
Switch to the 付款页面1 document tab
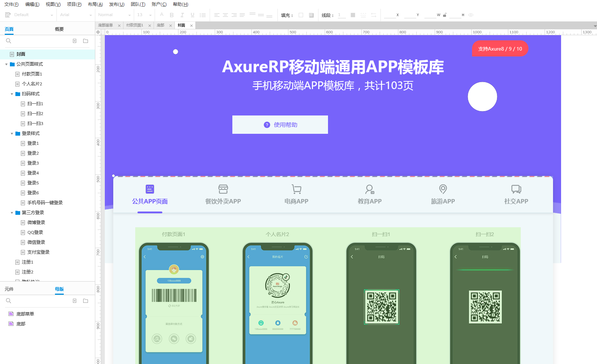pos(134,25)
